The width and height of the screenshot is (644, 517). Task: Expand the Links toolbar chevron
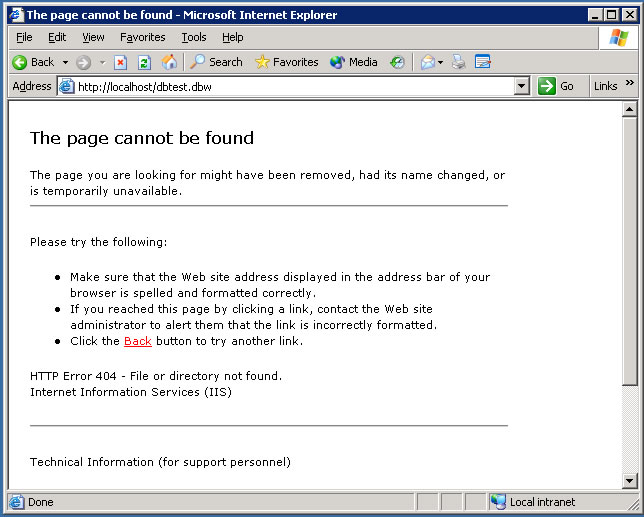point(630,84)
